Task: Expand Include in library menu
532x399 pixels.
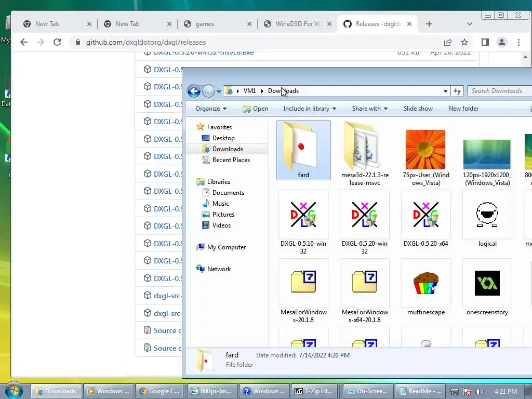Action: (310, 109)
